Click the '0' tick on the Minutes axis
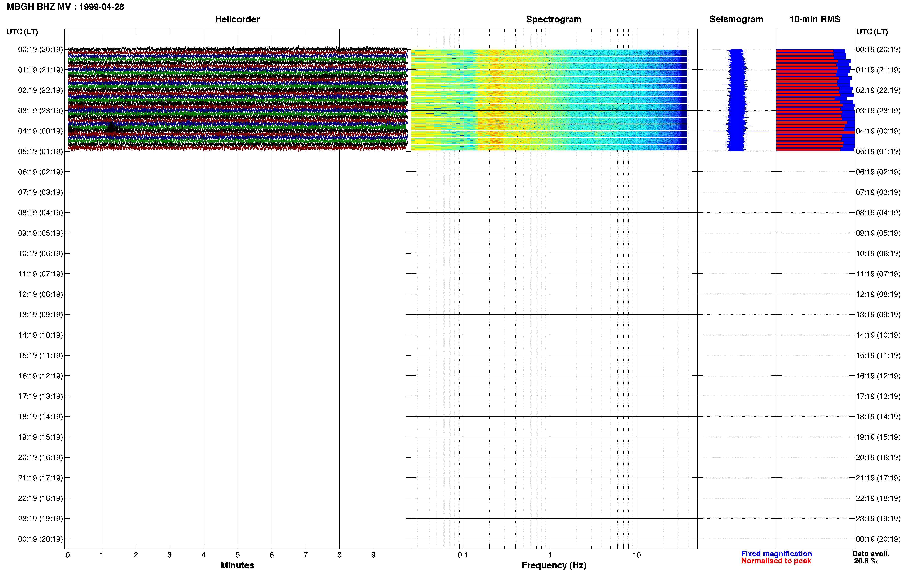This screenshot has height=578, width=924. tap(68, 555)
